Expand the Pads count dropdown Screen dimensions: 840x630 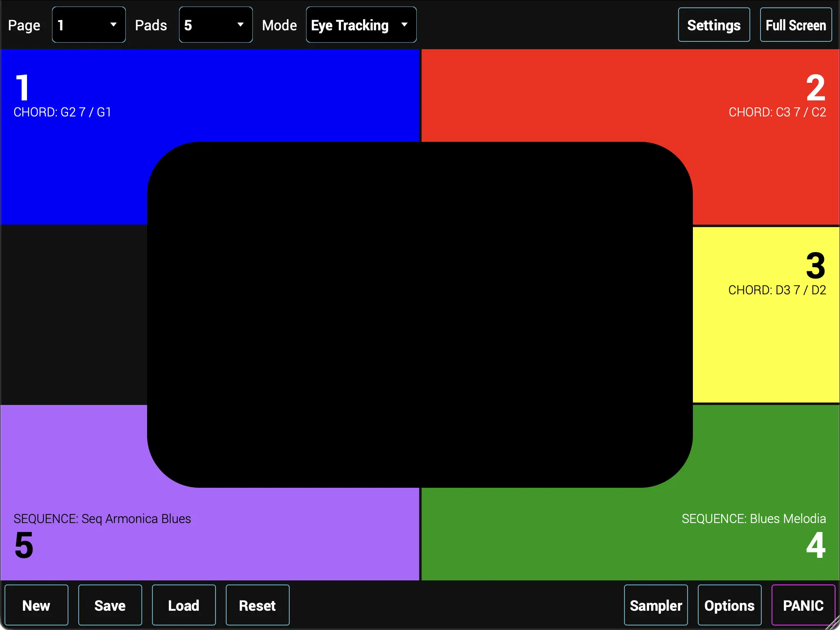(215, 24)
